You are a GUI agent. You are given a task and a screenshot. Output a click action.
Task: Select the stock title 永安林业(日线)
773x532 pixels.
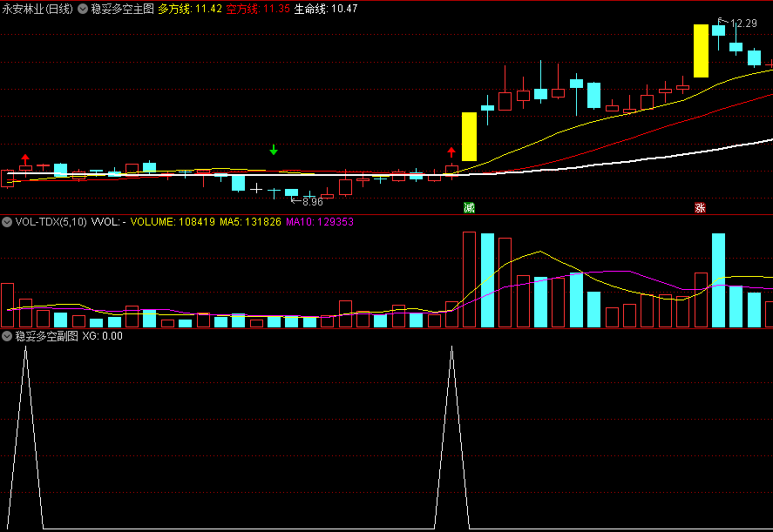pos(37,9)
